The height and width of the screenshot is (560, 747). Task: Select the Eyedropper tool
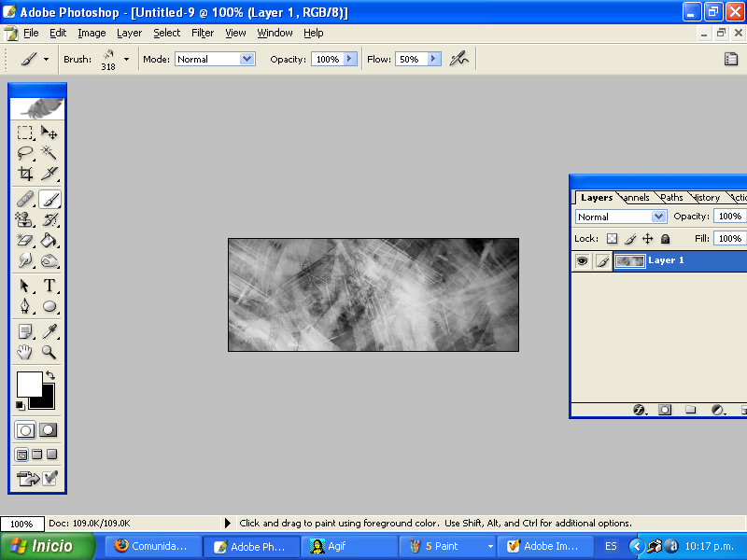(49, 331)
